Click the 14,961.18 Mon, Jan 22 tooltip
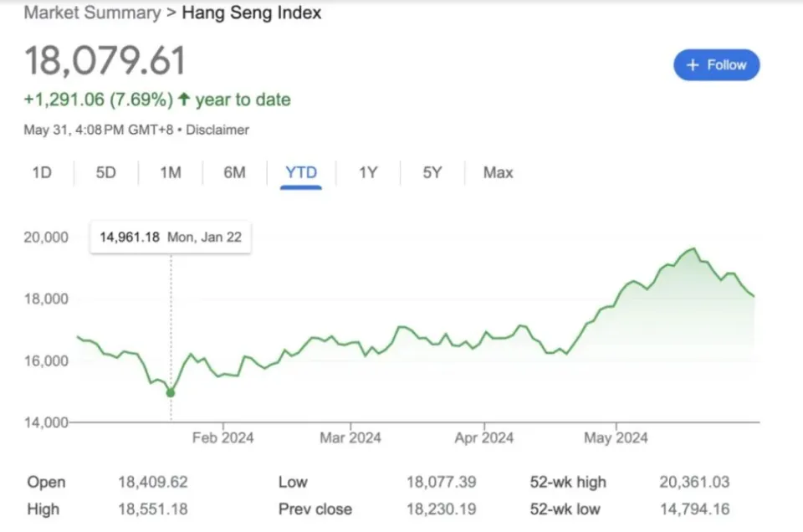The image size is (803, 532). [x=171, y=238]
